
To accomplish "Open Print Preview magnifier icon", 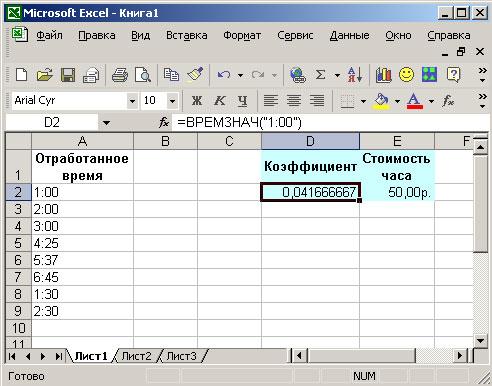I will tap(143, 75).
